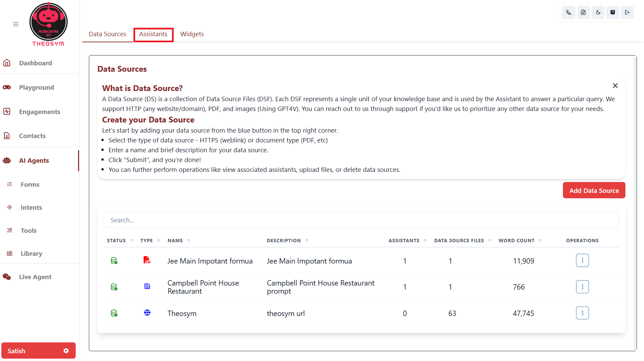
Task: Click the AI Agents robot icon
Action: (7, 160)
